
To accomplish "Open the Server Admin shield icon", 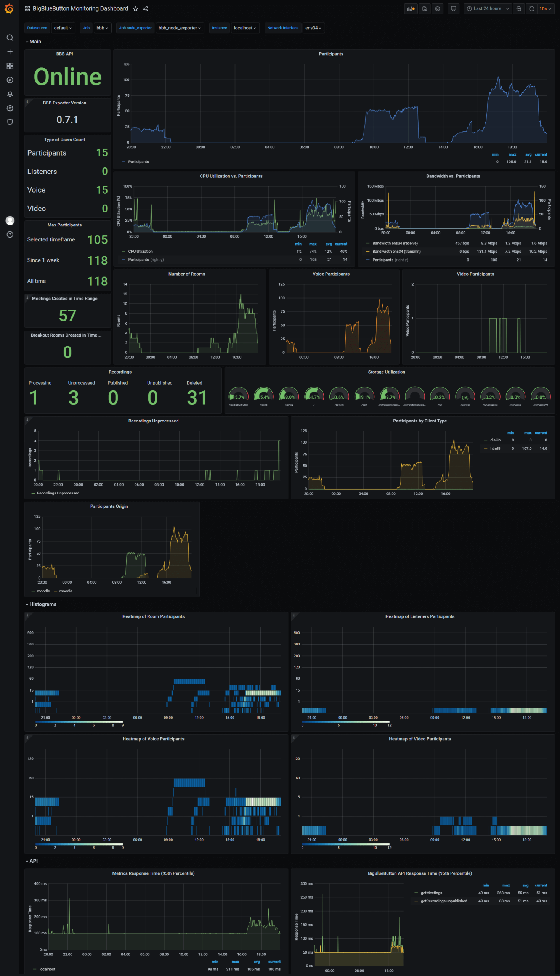I will (10, 122).
